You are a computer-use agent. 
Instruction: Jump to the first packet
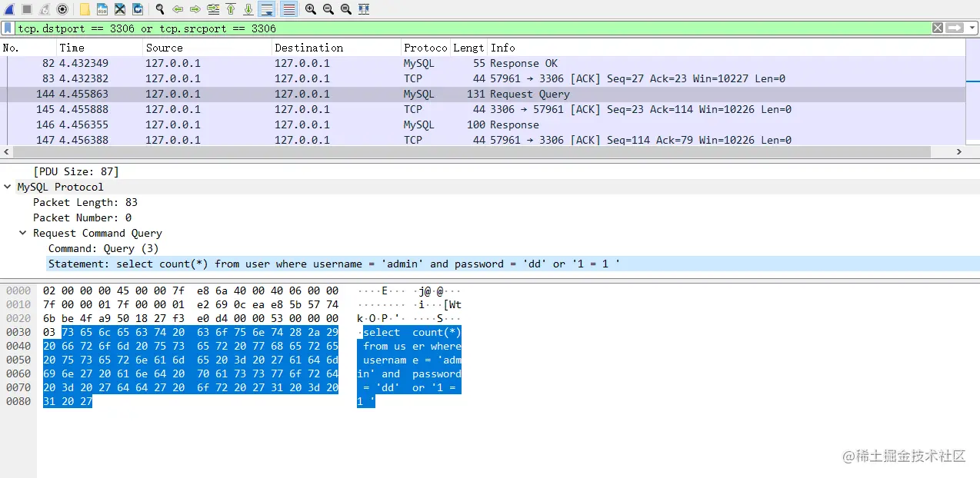pos(231,9)
